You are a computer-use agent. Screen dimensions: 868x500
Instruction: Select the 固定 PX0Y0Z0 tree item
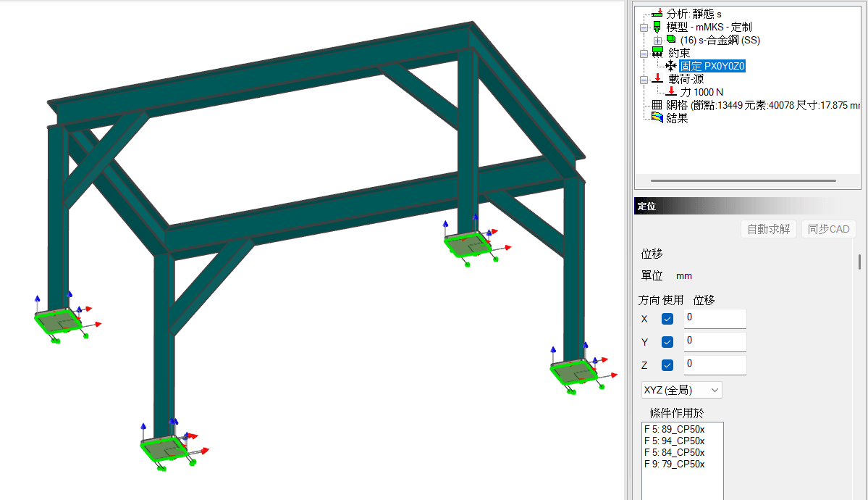click(x=712, y=66)
